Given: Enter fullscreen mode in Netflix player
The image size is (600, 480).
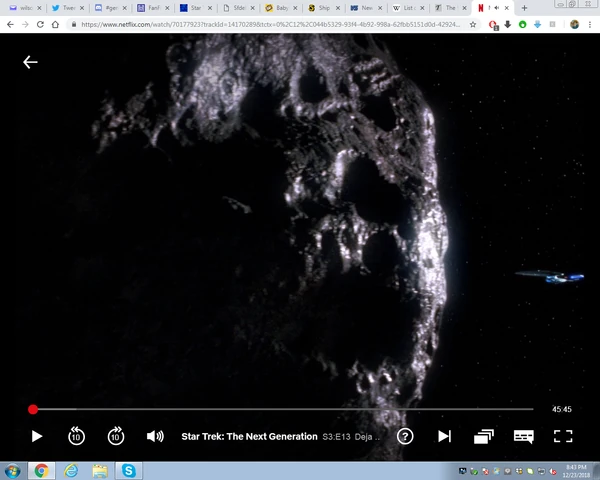Looking at the screenshot, I should point(563,436).
